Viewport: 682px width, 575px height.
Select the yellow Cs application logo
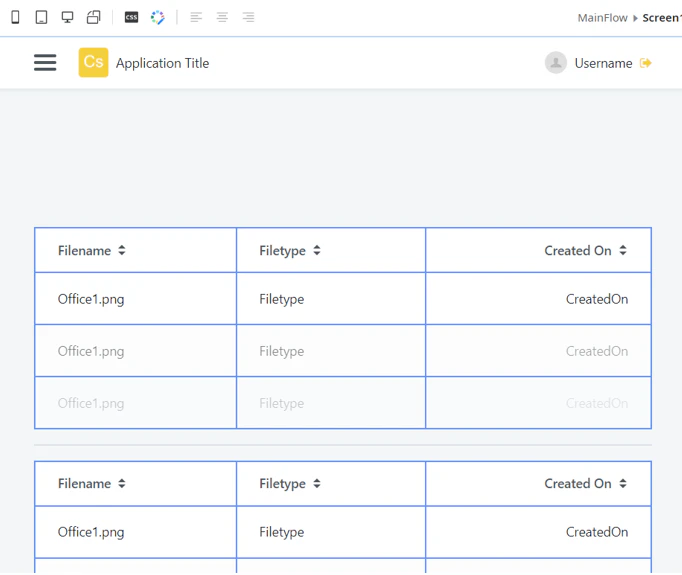[x=94, y=63]
